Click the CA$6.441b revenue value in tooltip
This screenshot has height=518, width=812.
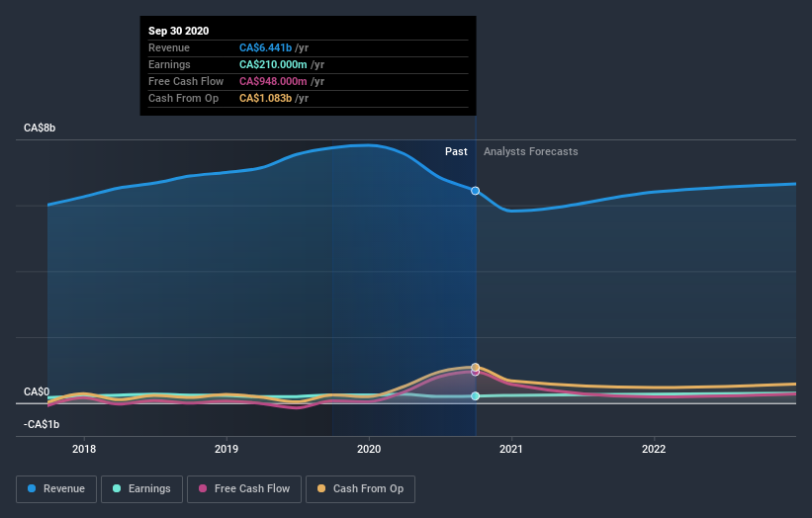pyautogui.click(x=265, y=47)
